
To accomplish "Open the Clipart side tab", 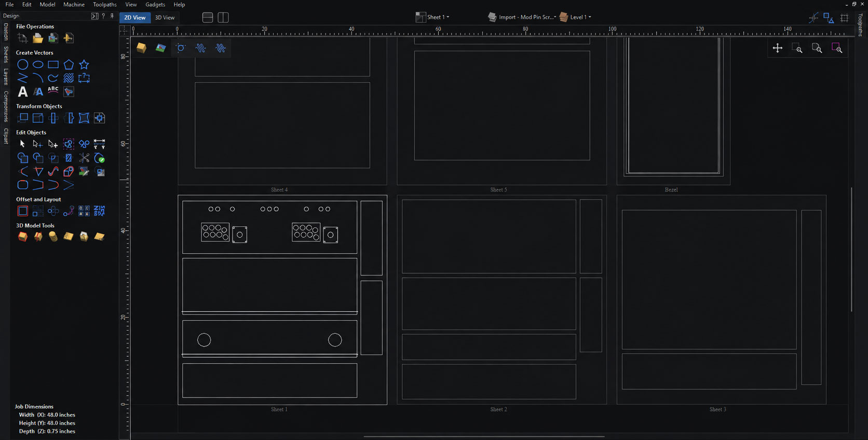I will click(6, 136).
